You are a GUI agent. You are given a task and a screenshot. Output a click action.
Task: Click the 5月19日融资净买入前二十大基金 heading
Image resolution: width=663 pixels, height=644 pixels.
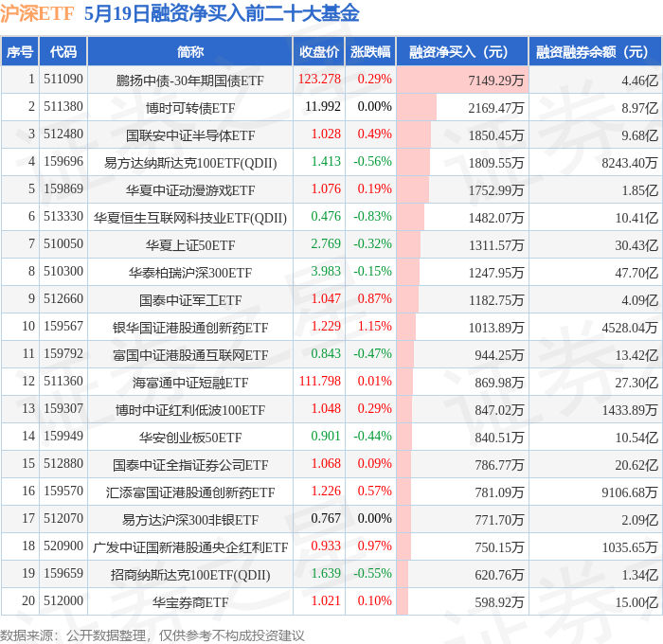[x=222, y=13]
